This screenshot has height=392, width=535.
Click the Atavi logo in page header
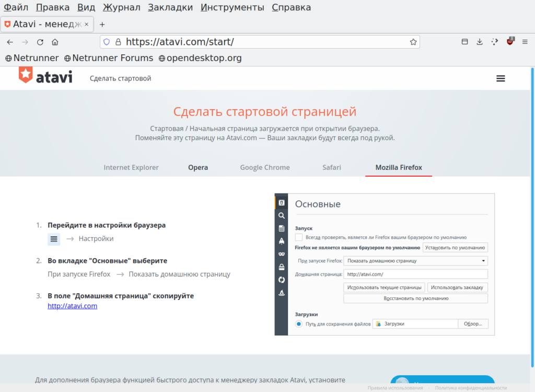click(45, 77)
